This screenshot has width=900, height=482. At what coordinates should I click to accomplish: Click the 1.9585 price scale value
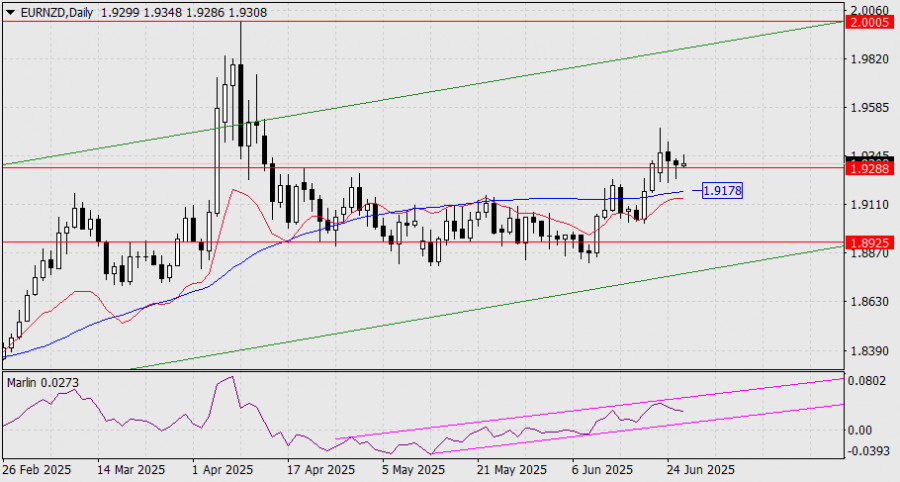[x=871, y=108]
